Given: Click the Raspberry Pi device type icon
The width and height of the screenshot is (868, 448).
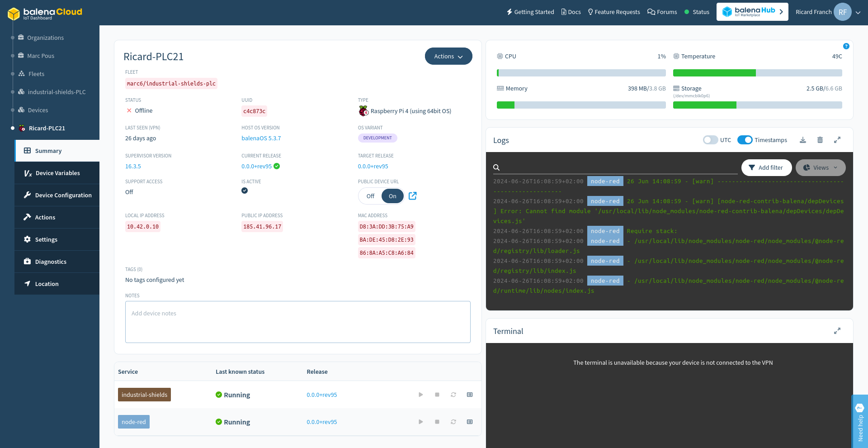Looking at the screenshot, I should pos(363,111).
